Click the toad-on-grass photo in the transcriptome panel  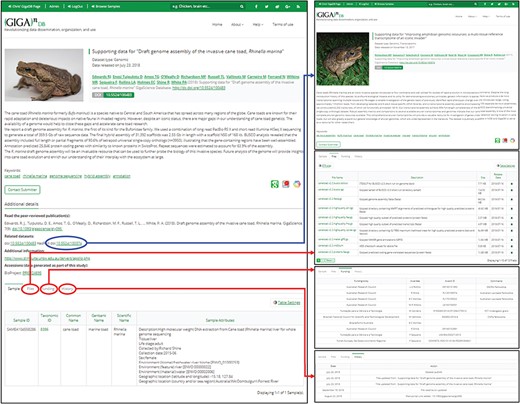[343, 59]
